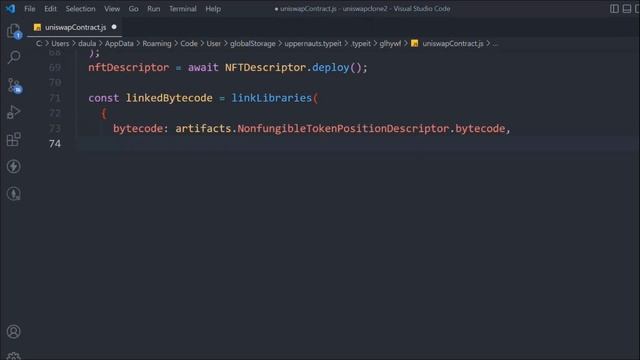Open the lightning bolt extension icon
Viewport: 640px width, 360px height.
[x=13, y=166]
